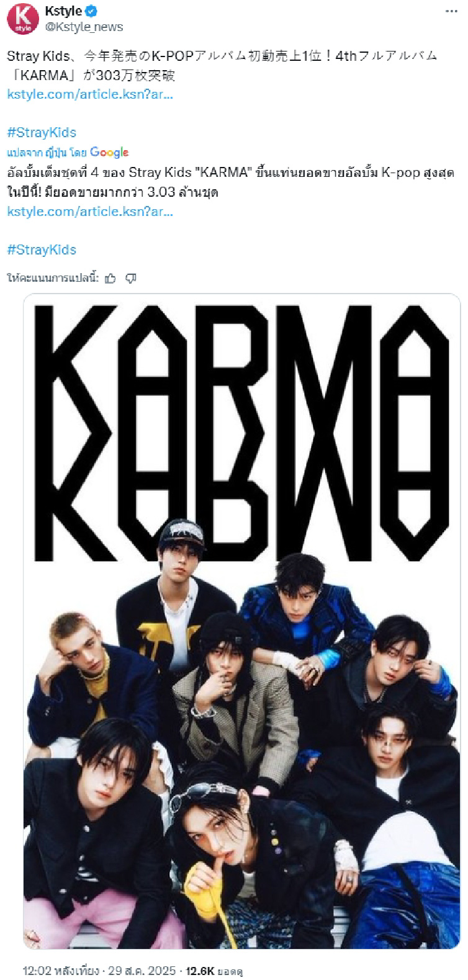The height and width of the screenshot is (980, 468).
Task: Click the thumbs up translation rating icon
Action: coord(110,278)
